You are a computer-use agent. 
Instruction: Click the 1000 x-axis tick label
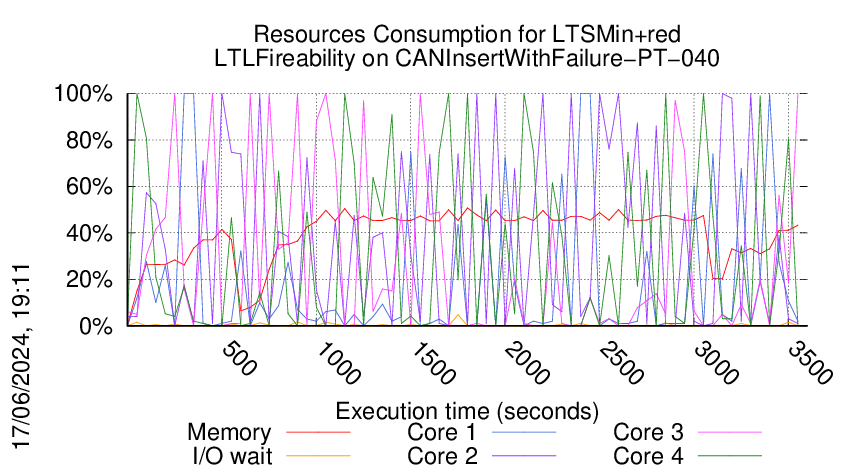[x=338, y=363]
